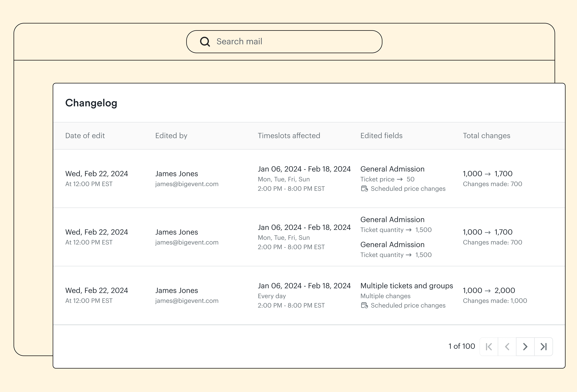Viewport: 577px width, 392px height.
Task: Click the Changelog heading
Action: [91, 103]
